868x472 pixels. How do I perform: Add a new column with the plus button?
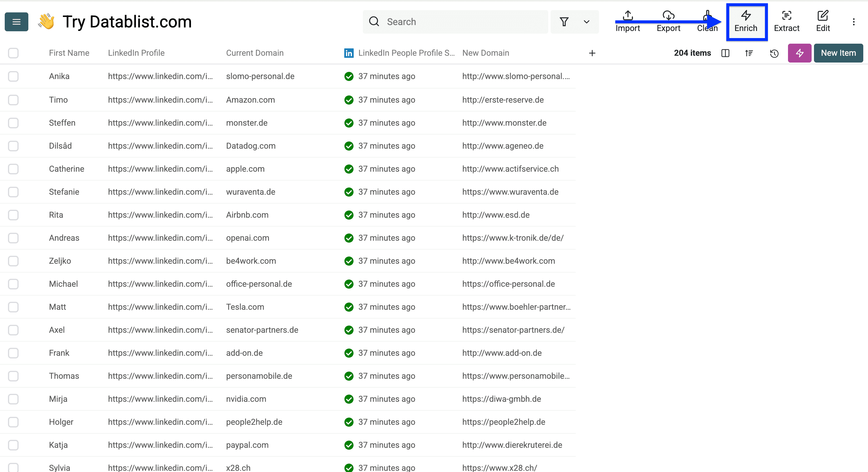click(592, 53)
